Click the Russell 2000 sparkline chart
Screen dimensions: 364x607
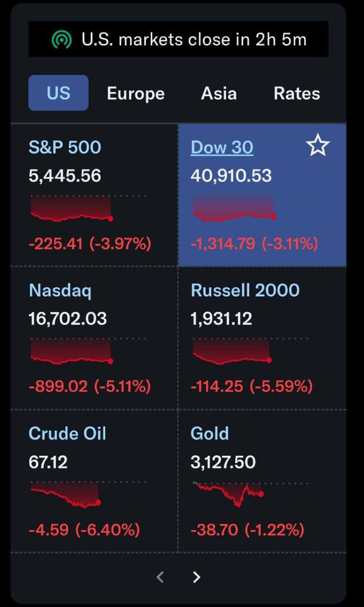(232, 352)
